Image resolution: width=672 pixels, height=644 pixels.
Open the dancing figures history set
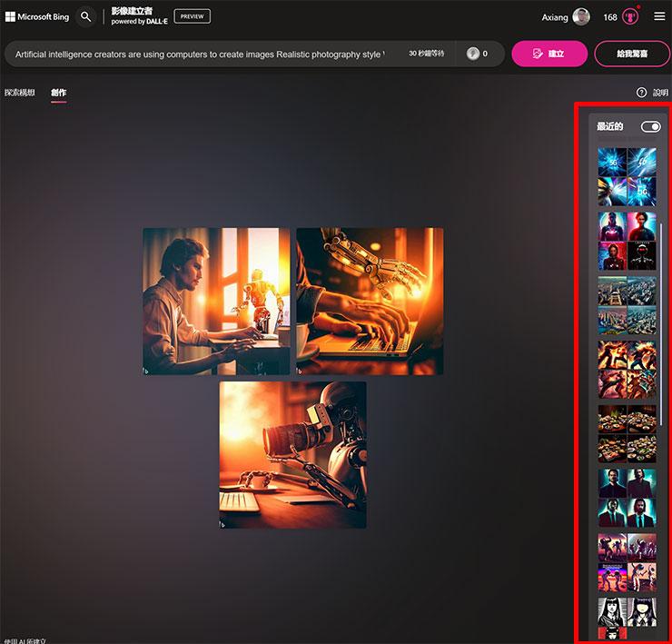coord(627,562)
